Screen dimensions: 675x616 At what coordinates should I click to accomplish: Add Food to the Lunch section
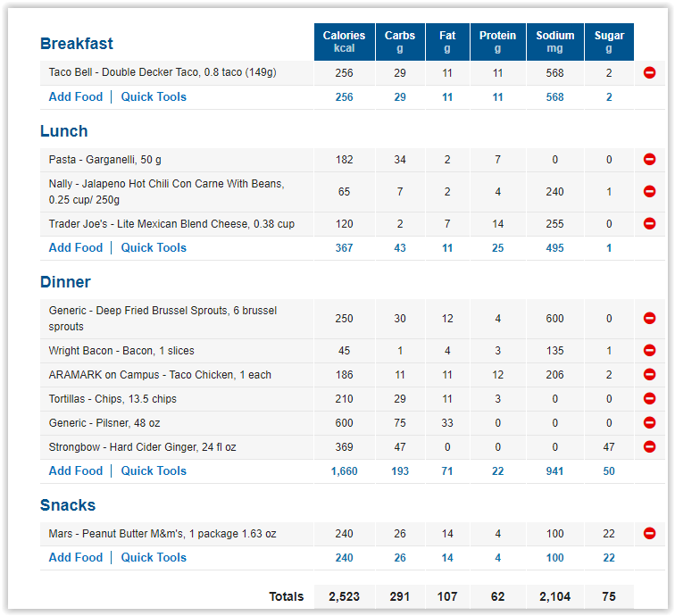click(x=76, y=248)
